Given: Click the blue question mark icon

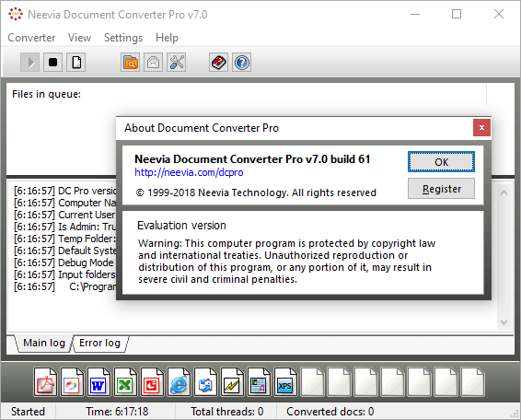Looking at the screenshot, I should [x=241, y=63].
